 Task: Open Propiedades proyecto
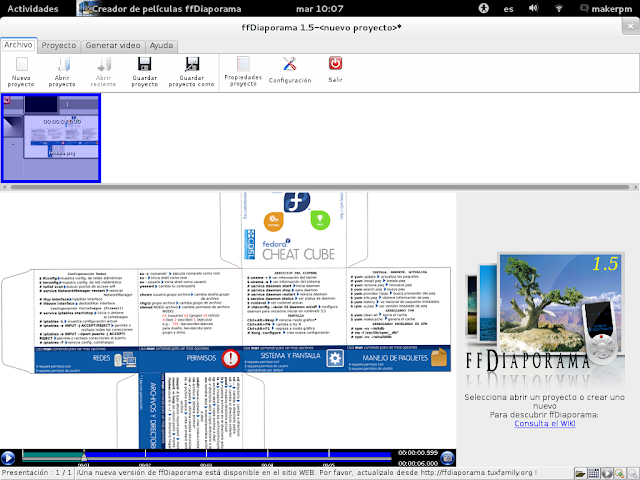tap(243, 72)
